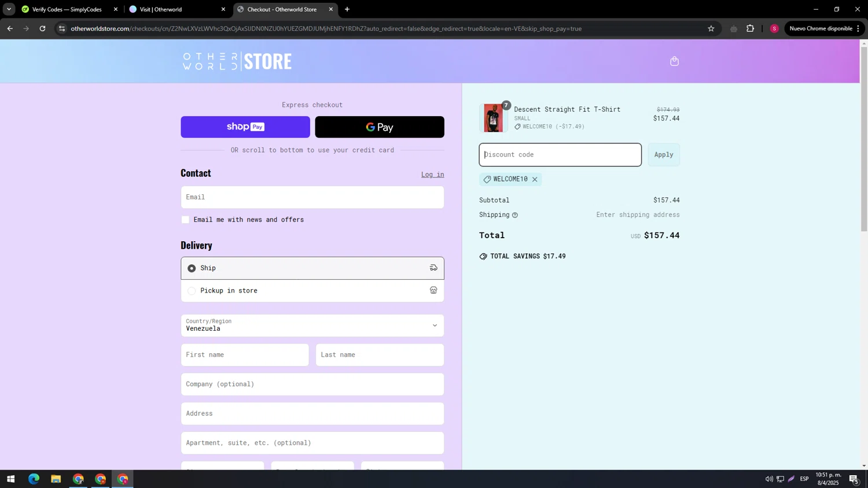
Task: Bookmark this page with the star icon
Action: (711, 28)
